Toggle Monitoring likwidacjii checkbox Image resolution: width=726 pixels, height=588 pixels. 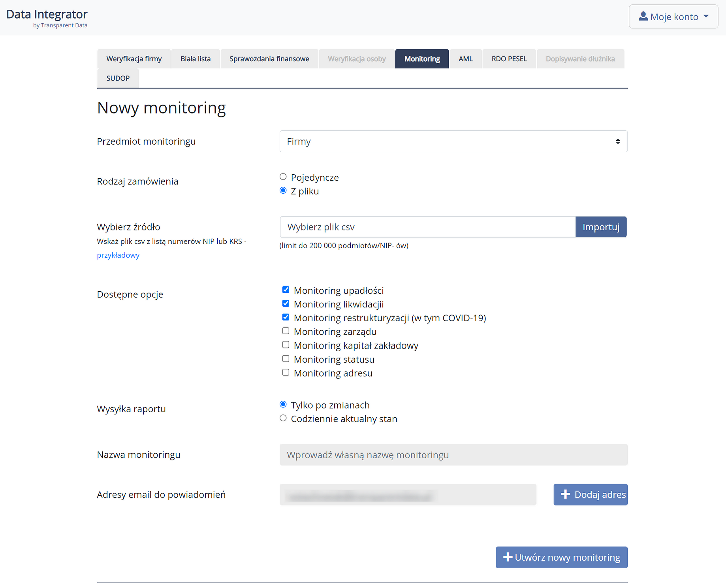(286, 303)
